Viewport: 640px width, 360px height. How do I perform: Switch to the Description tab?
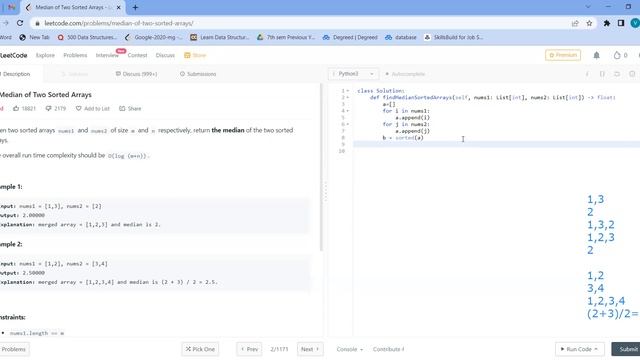point(15,74)
